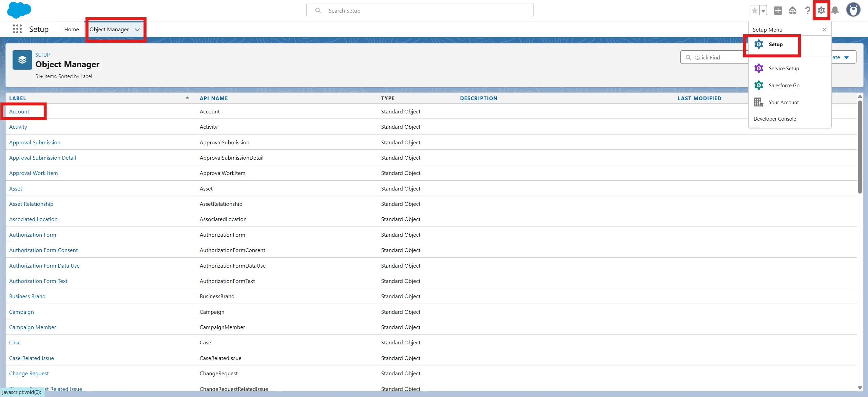
Task: Open the Notifications bell
Action: pos(835,11)
